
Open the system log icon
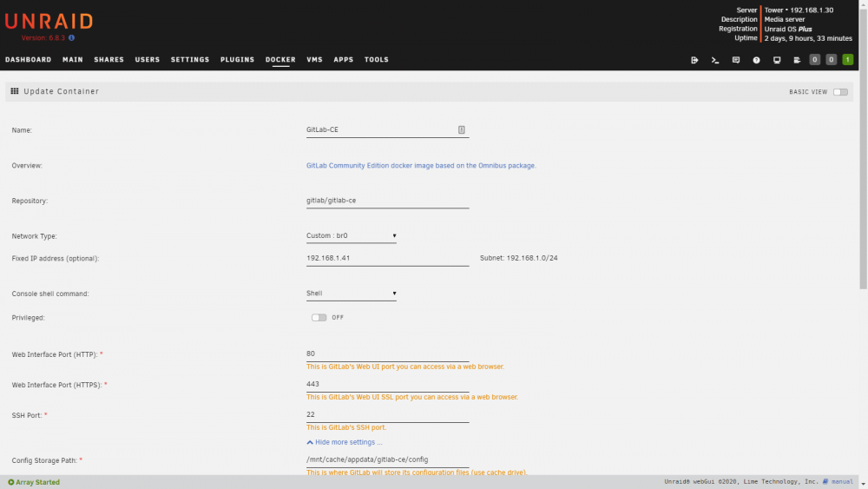coord(797,60)
